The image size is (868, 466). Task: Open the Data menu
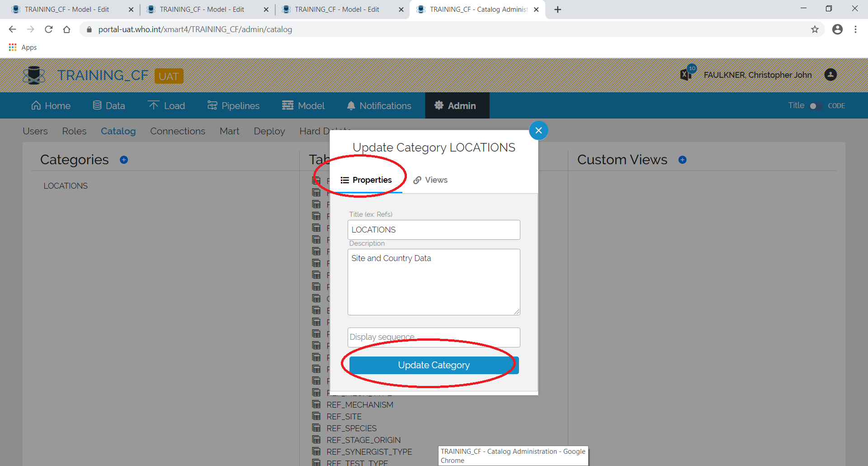108,106
